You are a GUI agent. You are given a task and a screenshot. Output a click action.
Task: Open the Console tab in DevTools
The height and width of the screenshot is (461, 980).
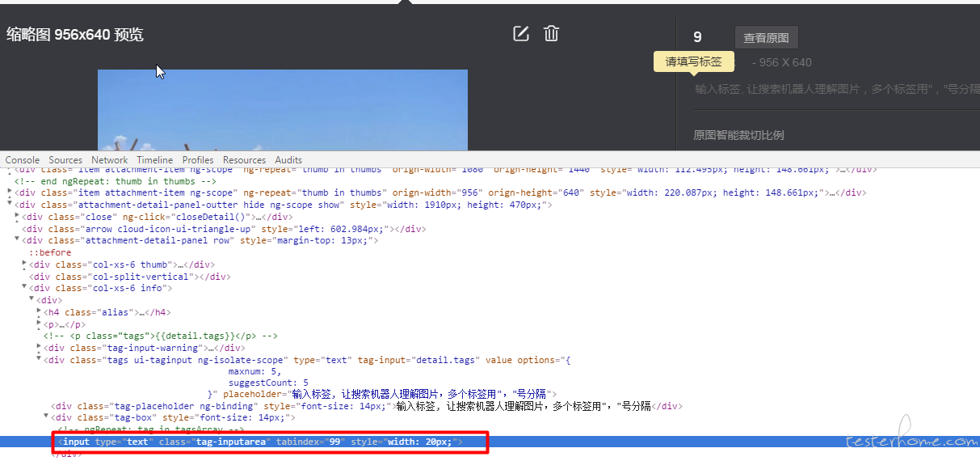coord(23,160)
